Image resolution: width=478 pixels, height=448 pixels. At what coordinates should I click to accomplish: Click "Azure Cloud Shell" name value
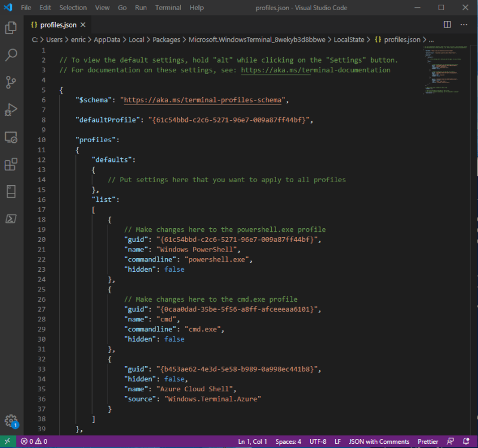click(195, 389)
